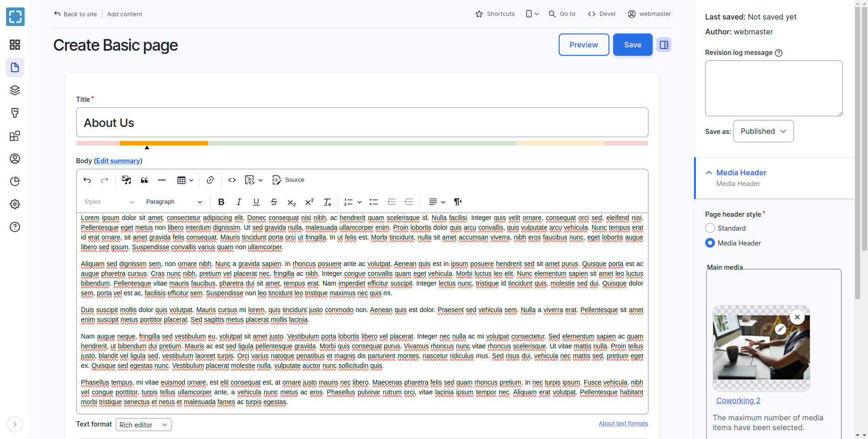The height and width of the screenshot is (439, 868).
Task: Open the Reports pie chart icon
Action: [x=15, y=181]
